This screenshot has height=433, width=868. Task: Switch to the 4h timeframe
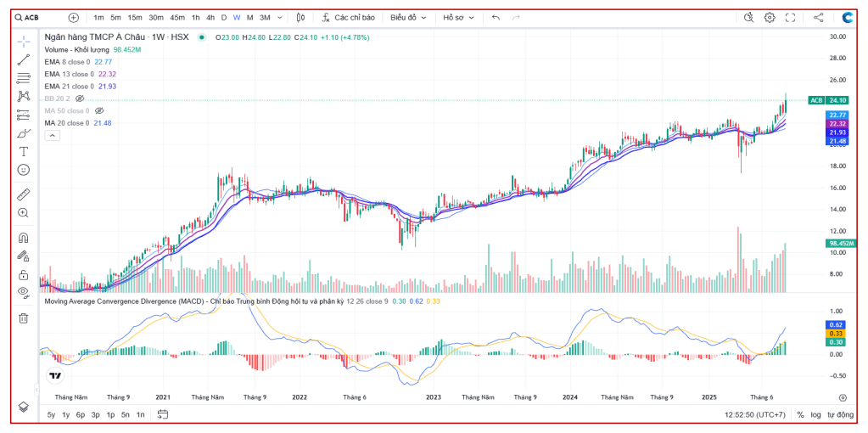point(210,17)
